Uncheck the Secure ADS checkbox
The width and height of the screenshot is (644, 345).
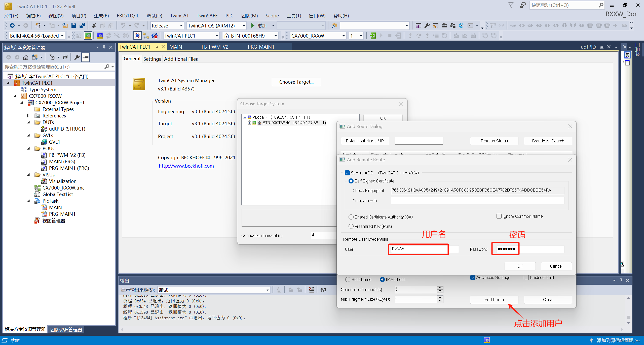pos(347,173)
